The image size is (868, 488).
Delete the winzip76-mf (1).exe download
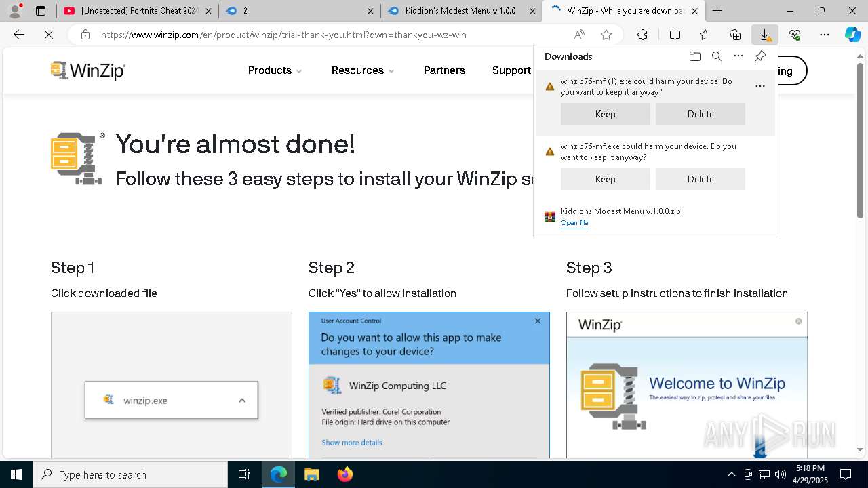[x=701, y=114]
